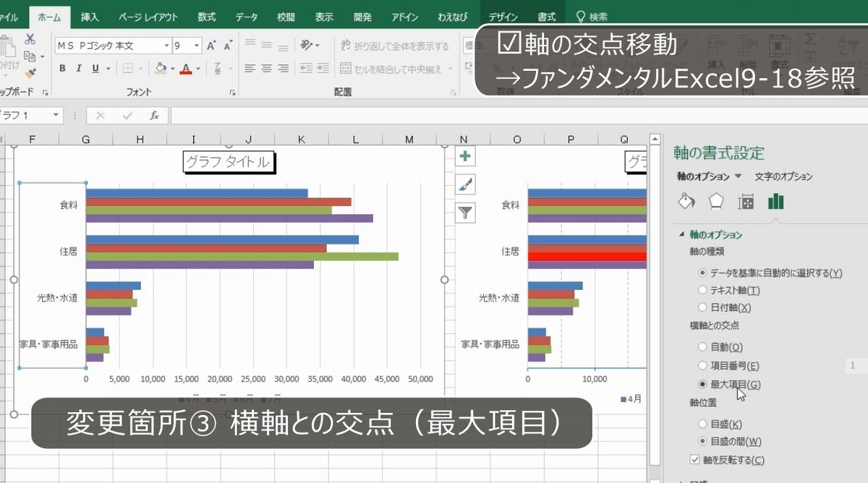Click the Orientation text angle icon
This screenshot has width=868, height=483.
[x=307, y=45]
